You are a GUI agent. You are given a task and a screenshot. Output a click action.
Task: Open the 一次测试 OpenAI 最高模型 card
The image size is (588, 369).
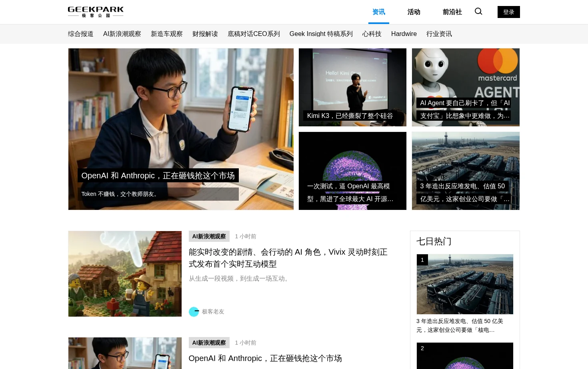(352, 171)
